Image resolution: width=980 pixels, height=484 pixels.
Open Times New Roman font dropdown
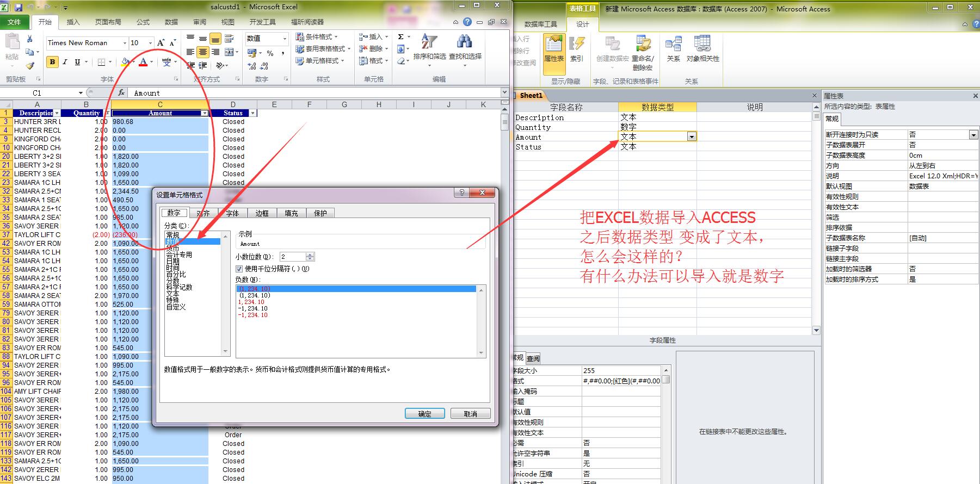pos(125,43)
